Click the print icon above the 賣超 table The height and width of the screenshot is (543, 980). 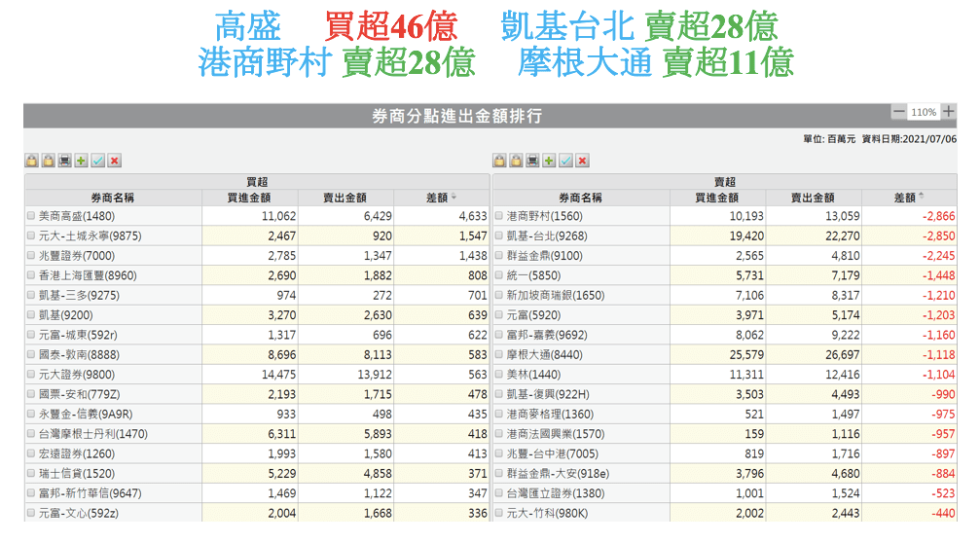coord(532,161)
